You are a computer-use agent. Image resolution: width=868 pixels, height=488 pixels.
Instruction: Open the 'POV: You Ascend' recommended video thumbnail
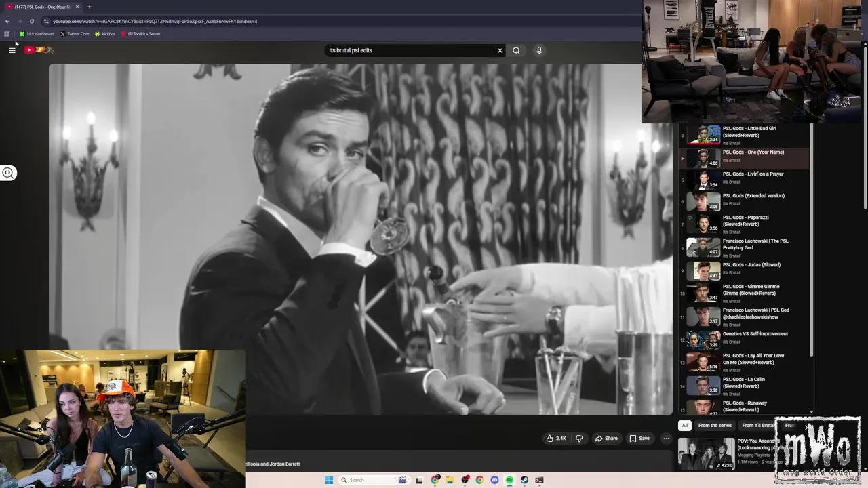point(706,454)
